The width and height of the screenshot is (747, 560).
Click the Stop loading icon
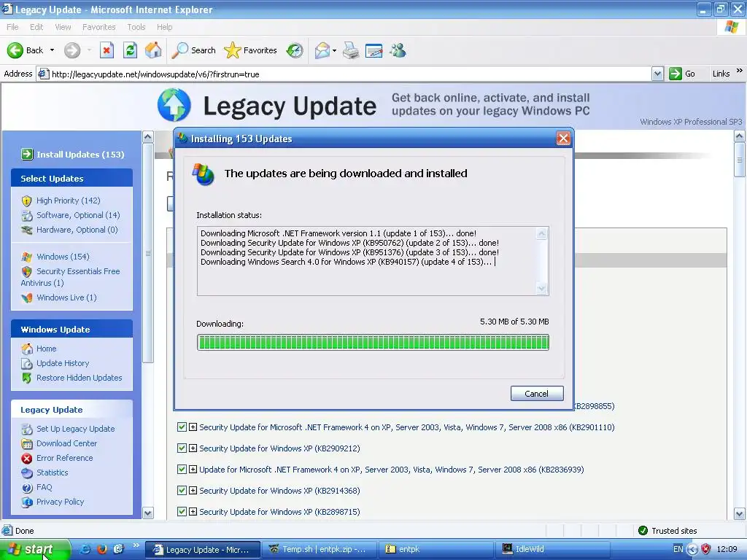107,50
